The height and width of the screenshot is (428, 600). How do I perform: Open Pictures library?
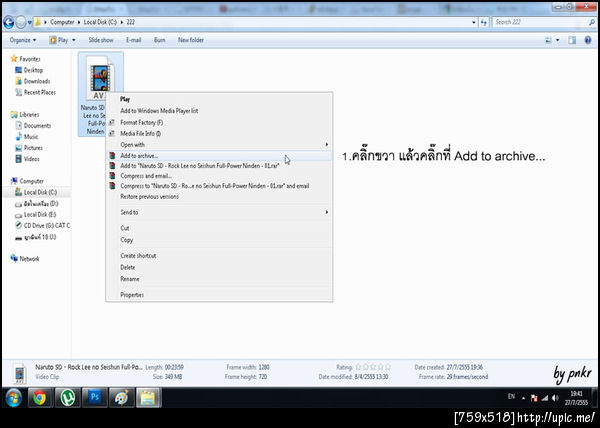(29, 148)
